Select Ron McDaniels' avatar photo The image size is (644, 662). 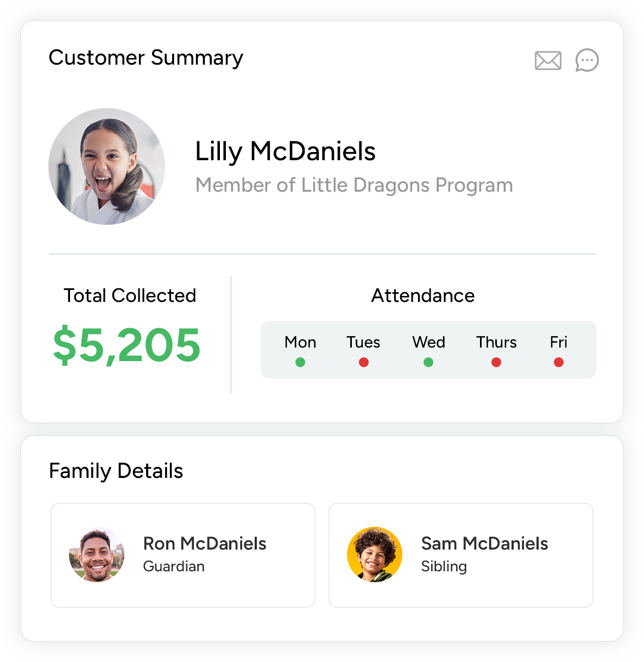click(x=97, y=554)
